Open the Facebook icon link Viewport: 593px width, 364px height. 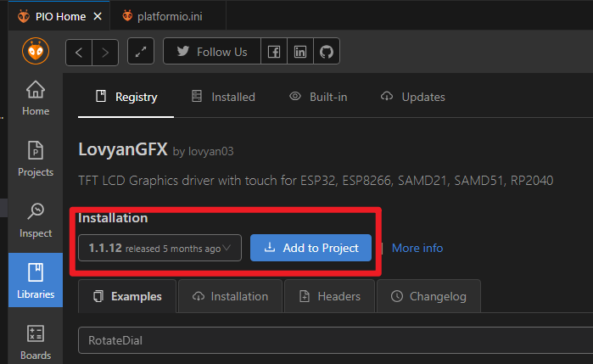coord(274,51)
